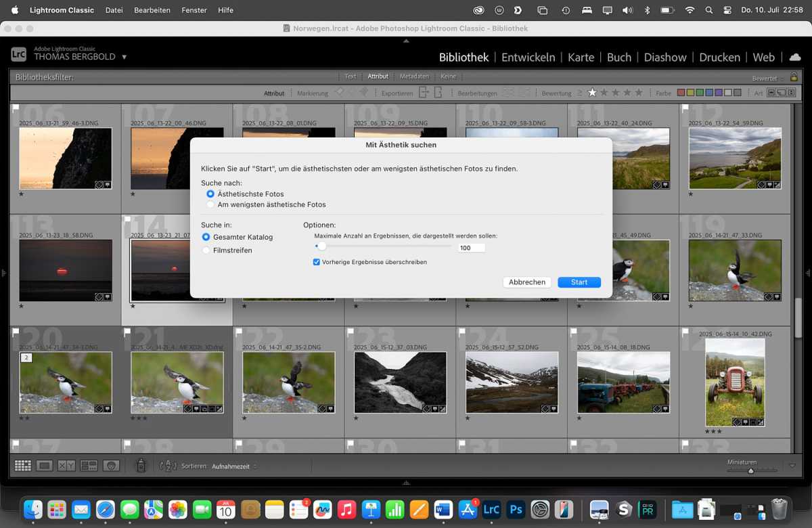Open the survey view icon
Viewport: 812px width, 528px height.
(x=89, y=466)
